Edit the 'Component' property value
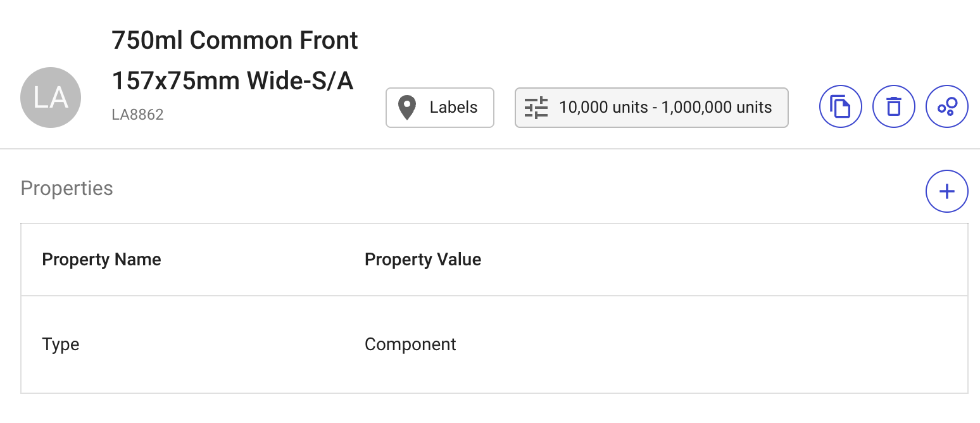The height and width of the screenshot is (423, 980). pyautogui.click(x=410, y=344)
